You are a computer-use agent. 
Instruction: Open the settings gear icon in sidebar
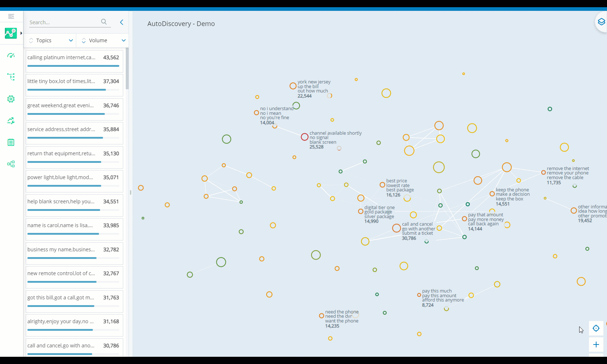tap(11, 99)
